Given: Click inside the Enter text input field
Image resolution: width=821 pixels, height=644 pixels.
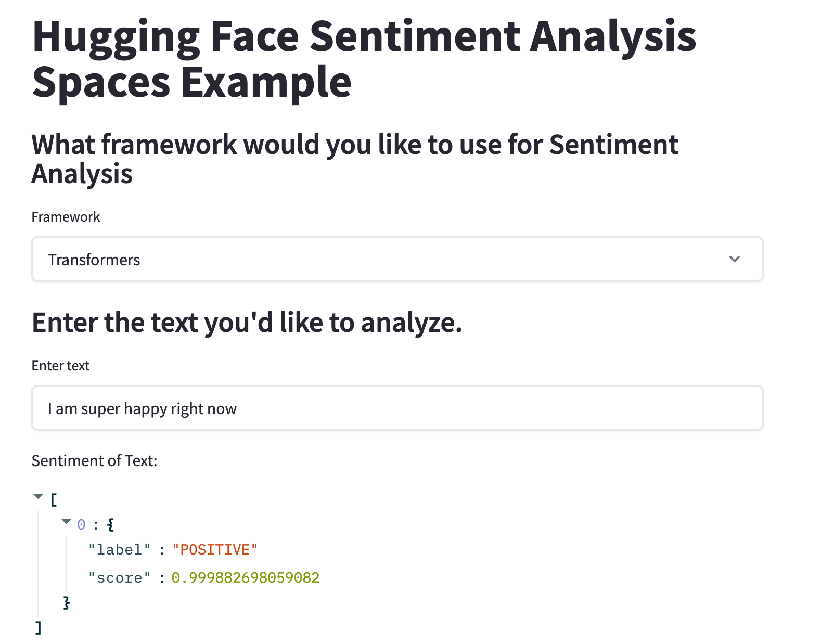Looking at the screenshot, I should coord(397,408).
